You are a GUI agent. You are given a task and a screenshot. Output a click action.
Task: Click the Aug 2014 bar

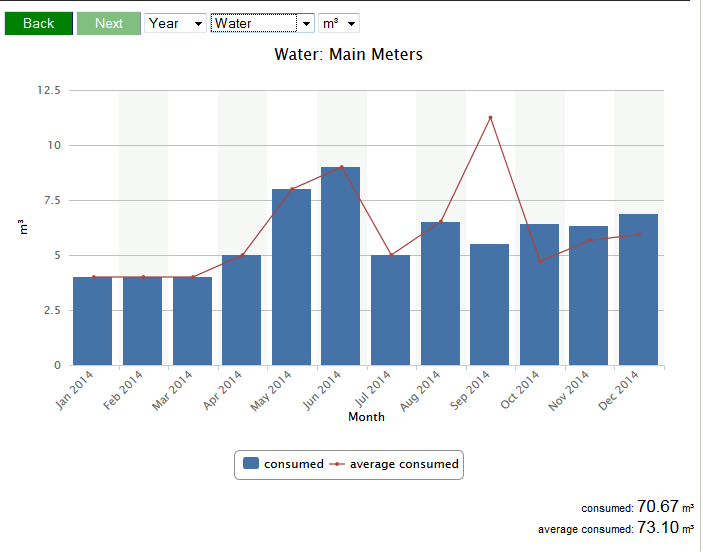pos(440,294)
